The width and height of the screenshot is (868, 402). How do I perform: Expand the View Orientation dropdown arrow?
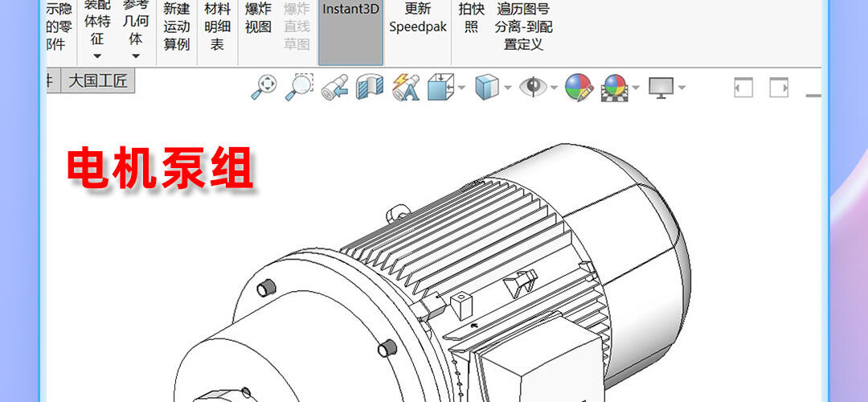point(461,88)
